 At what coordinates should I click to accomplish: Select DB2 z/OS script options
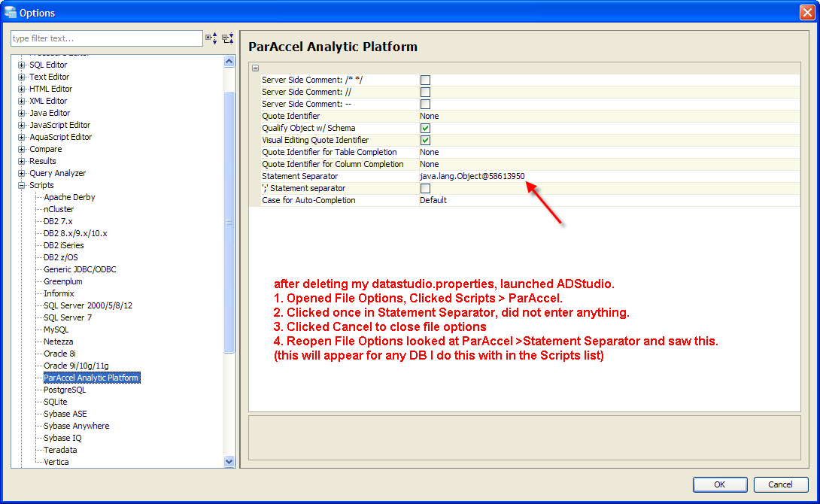click(61, 257)
